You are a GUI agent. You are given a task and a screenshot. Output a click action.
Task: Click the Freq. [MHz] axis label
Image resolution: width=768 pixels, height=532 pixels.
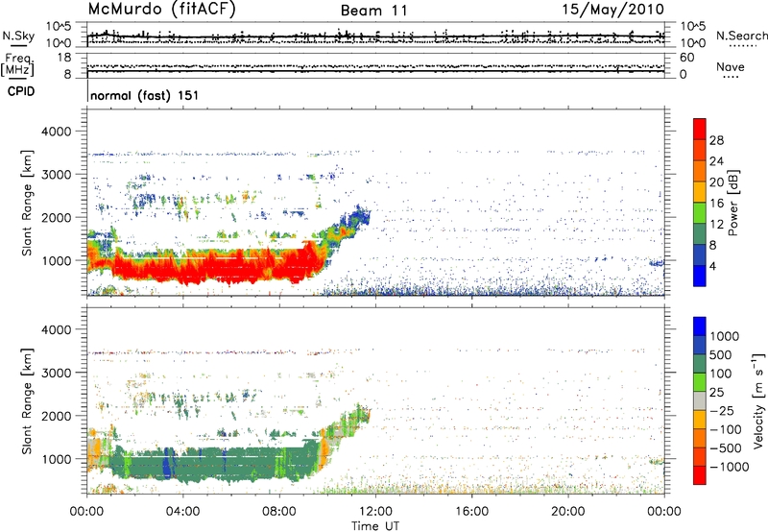[x=18, y=65]
